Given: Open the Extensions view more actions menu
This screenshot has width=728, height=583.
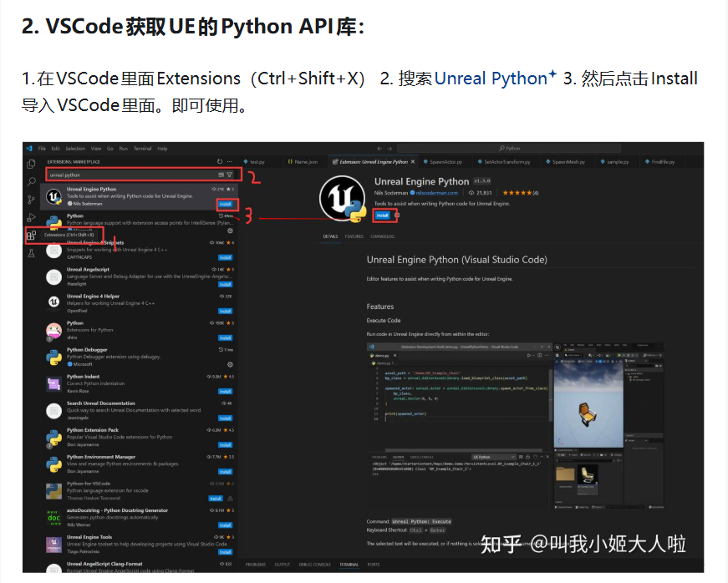Looking at the screenshot, I should 229,161.
